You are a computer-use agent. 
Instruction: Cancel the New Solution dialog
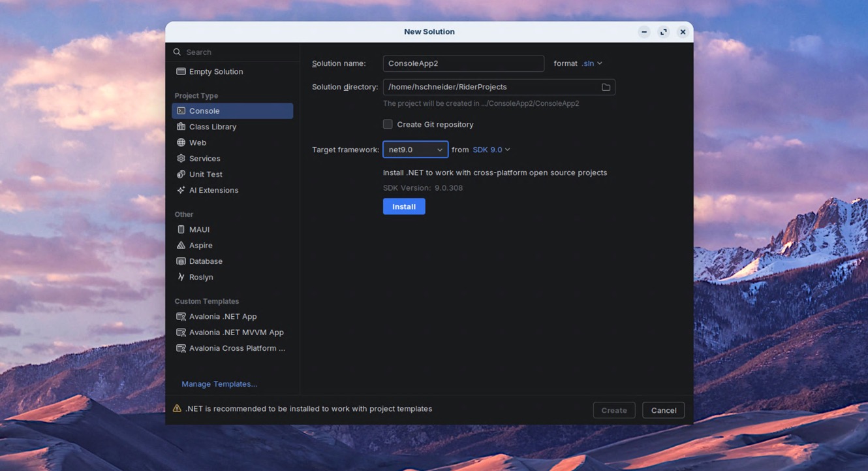663,410
